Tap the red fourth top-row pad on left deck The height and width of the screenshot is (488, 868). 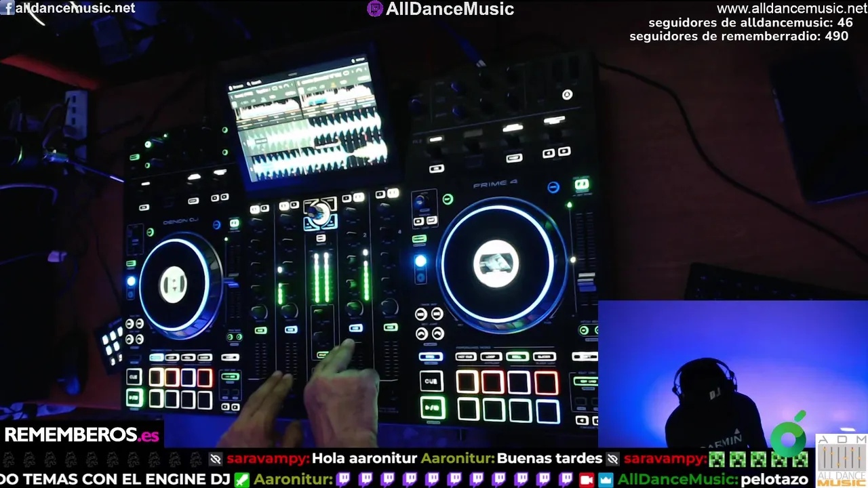coord(204,378)
